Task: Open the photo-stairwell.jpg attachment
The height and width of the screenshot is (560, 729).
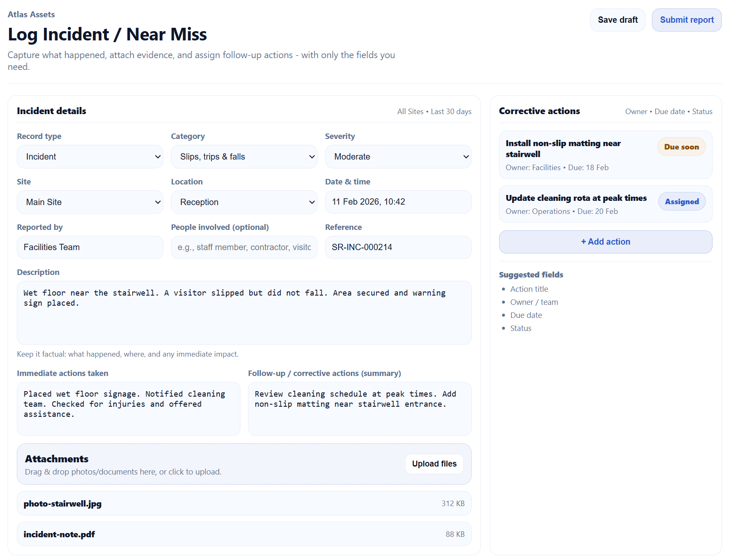Action: click(x=63, y=504)
